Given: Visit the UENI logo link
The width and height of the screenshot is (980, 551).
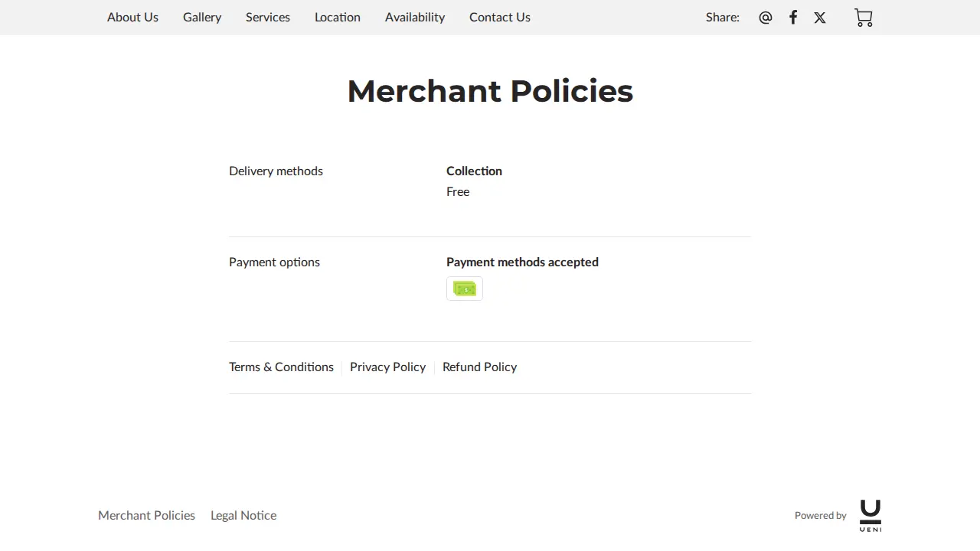Looking at the screenshot, I should pos(871,516).
